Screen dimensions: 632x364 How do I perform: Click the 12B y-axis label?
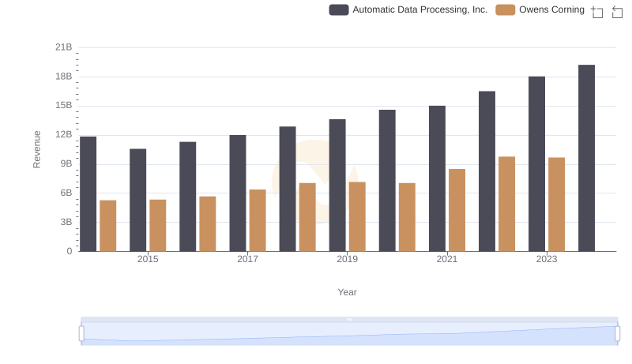[64, 134]
